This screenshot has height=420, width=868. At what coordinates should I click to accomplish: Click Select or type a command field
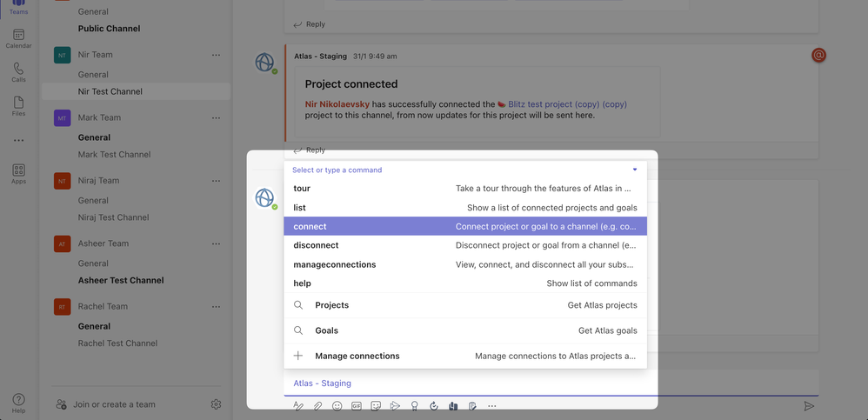(x=465, y=170)
